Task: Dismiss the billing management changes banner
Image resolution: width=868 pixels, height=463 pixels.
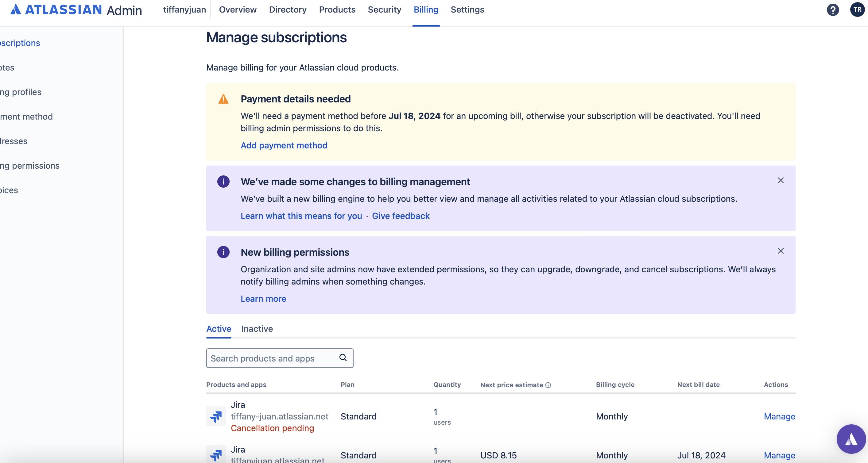Action: point(781,181)
